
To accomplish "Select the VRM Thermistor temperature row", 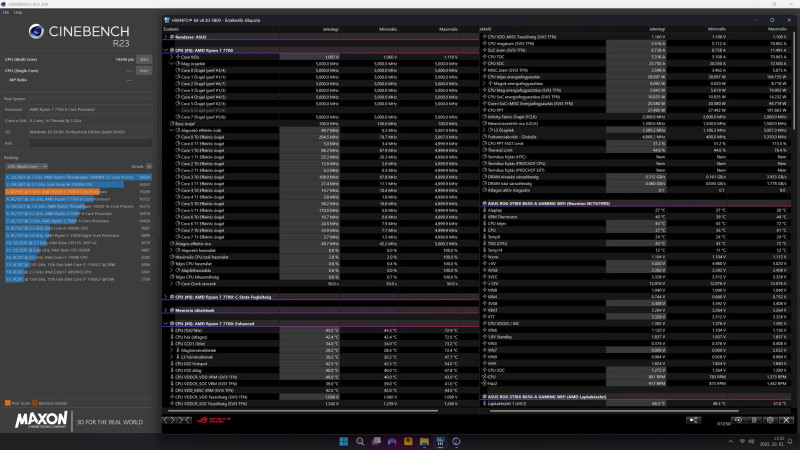I will pyautogui.click(x=636, y=217).
